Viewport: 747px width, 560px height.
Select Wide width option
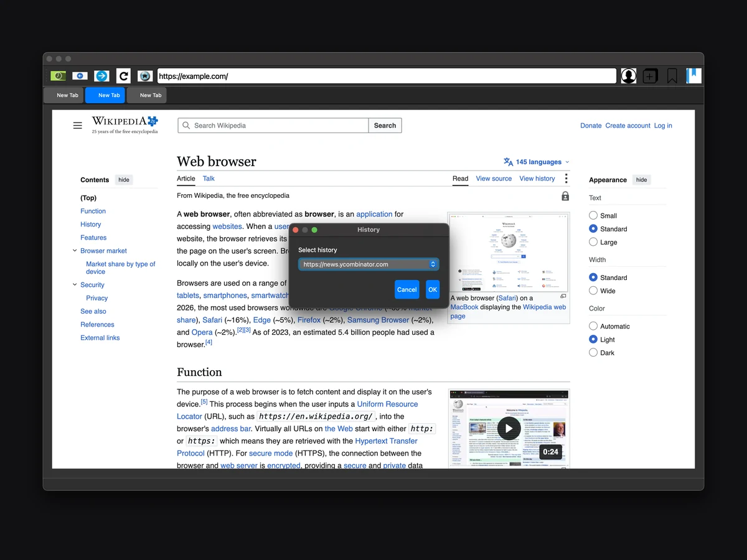coord(593,291)
